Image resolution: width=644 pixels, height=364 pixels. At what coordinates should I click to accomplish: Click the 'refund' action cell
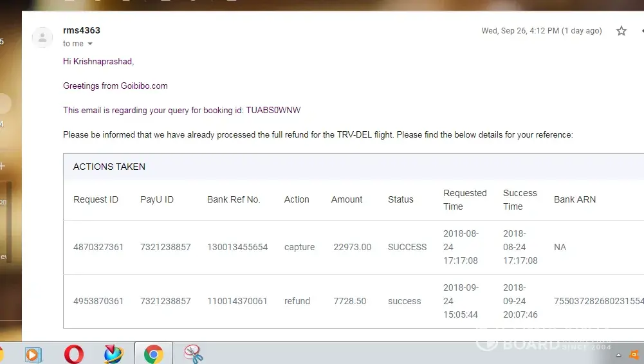coord(297,301)
